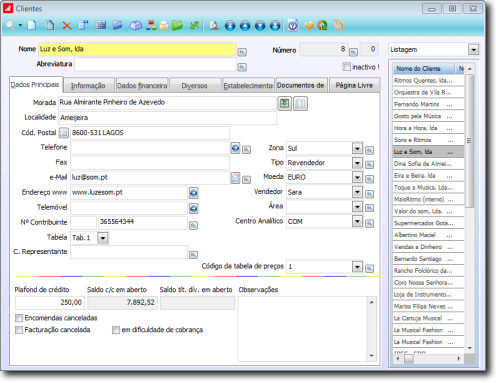Click the orange undo arrow icon

click(309, 25)
